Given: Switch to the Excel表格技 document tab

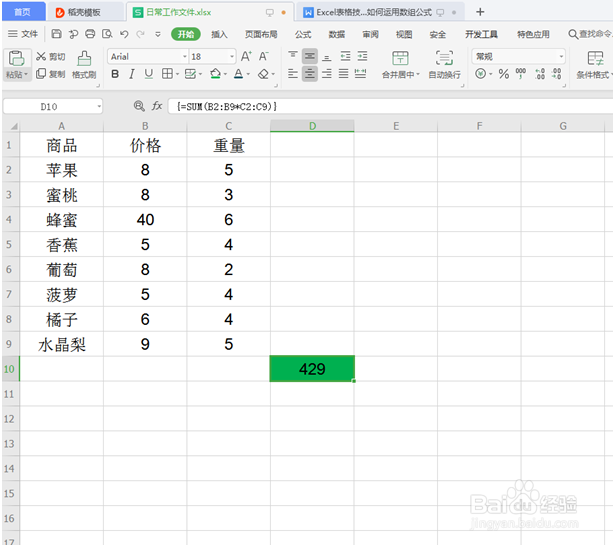Looking at the screenshot, I should tap(380, 13).
